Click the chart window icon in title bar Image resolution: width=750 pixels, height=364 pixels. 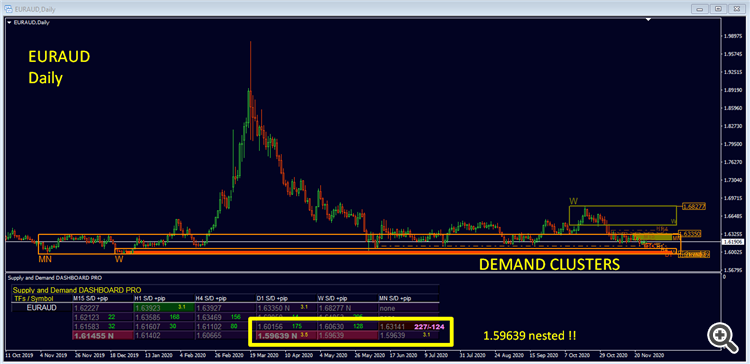tap(8, 8)
